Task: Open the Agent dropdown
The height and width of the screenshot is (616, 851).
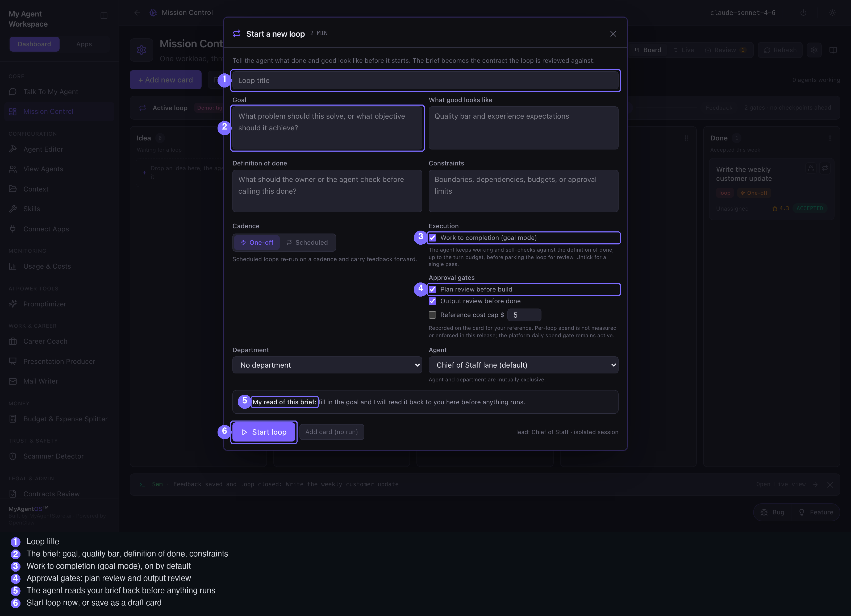Action: point(523,365)
